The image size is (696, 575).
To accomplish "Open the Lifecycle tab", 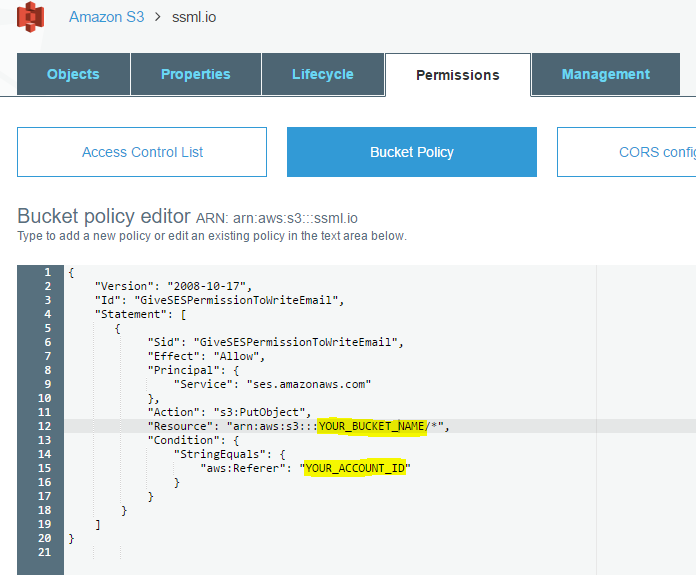I will [323, 74].
